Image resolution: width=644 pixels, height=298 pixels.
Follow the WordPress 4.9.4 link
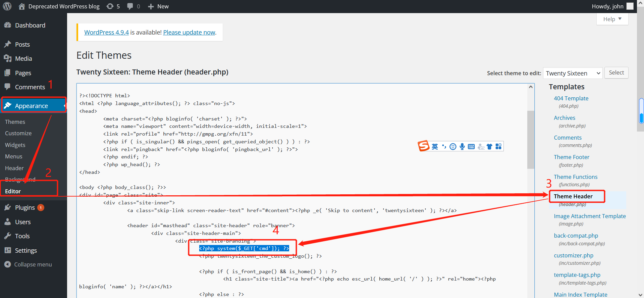click(106, 32)
